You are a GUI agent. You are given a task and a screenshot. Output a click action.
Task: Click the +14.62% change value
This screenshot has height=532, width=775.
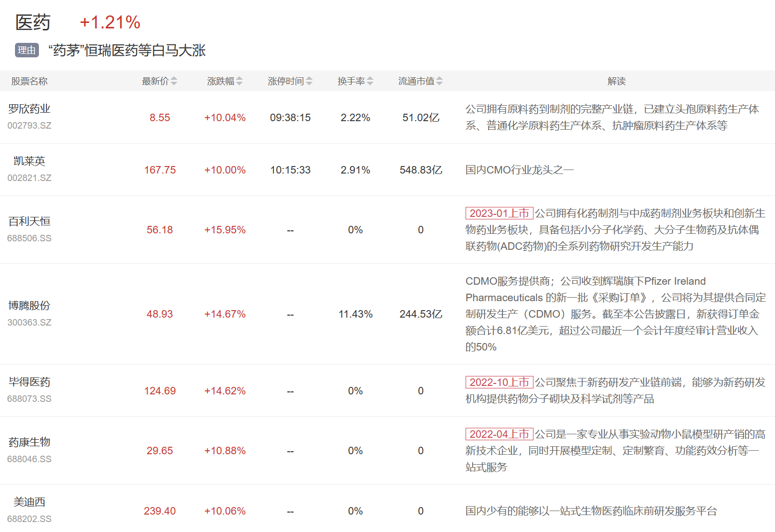(225, 391)
